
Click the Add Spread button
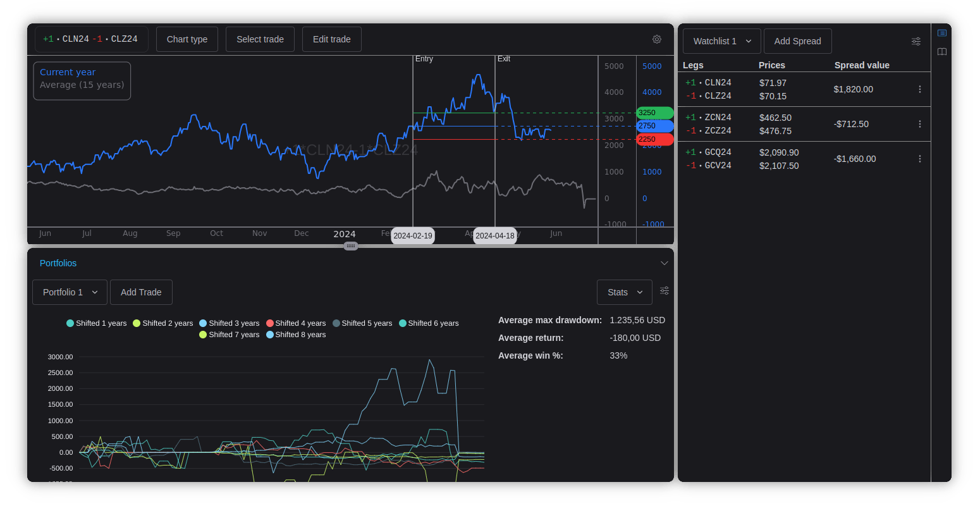pos(797,41)
